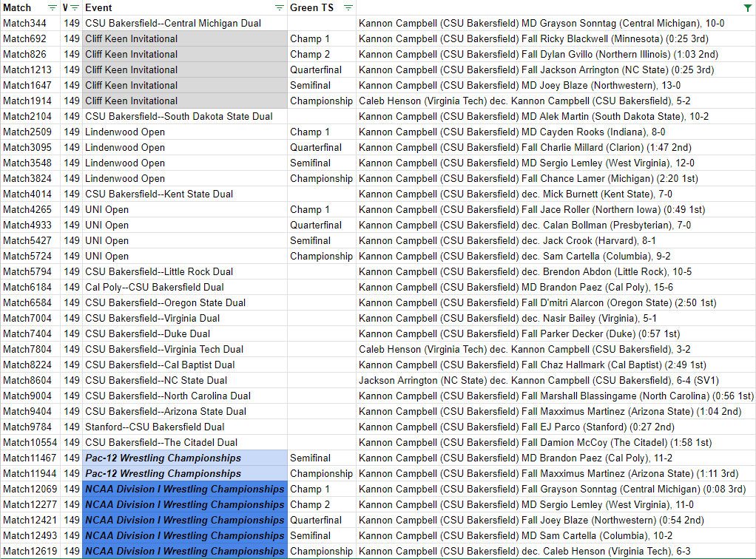
Task: Click Pac-12 Wrestling Championships cell in Match11467 row
Action: (185, 458)
